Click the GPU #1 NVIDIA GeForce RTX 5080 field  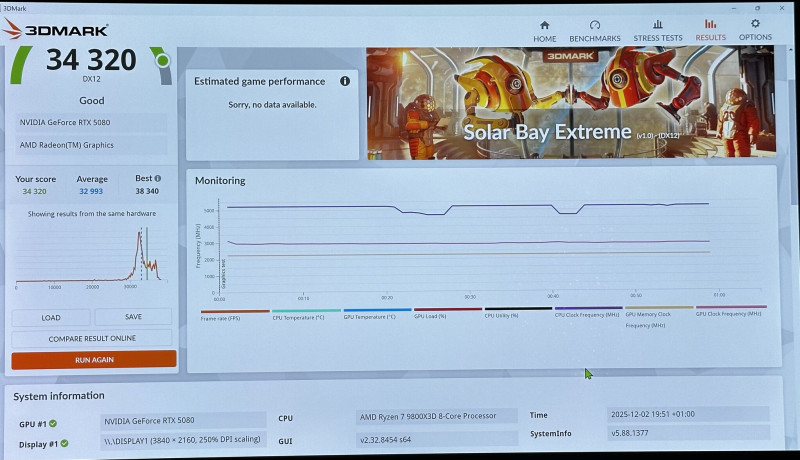click(x=183, y=420)
